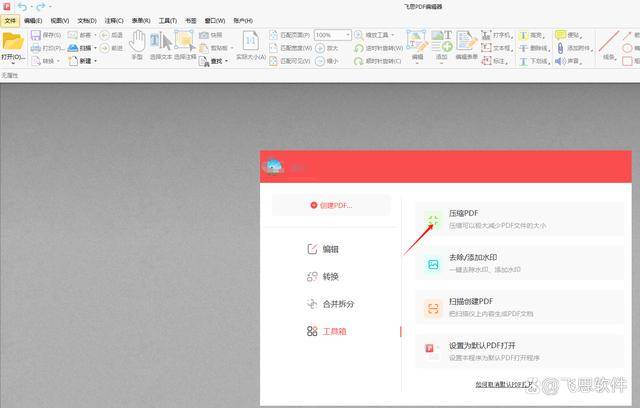Click the Undo arrow in title bar

pos(22,7)
